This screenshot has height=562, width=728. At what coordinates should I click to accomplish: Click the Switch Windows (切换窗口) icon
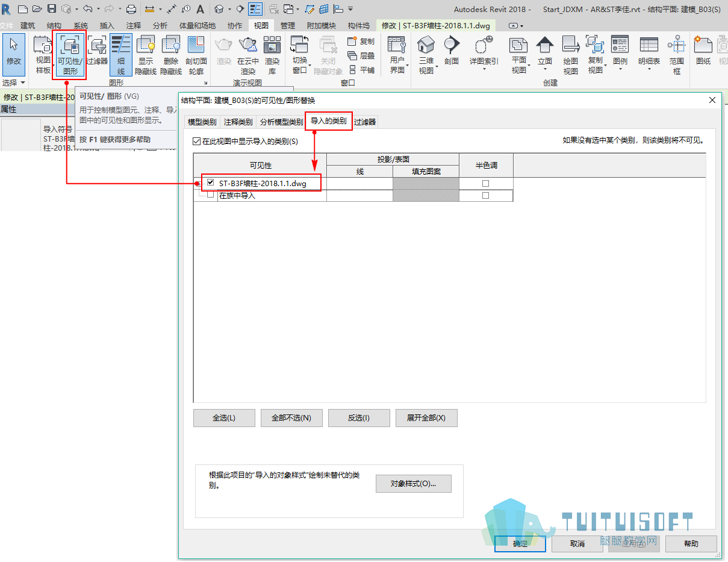(300, 55)
